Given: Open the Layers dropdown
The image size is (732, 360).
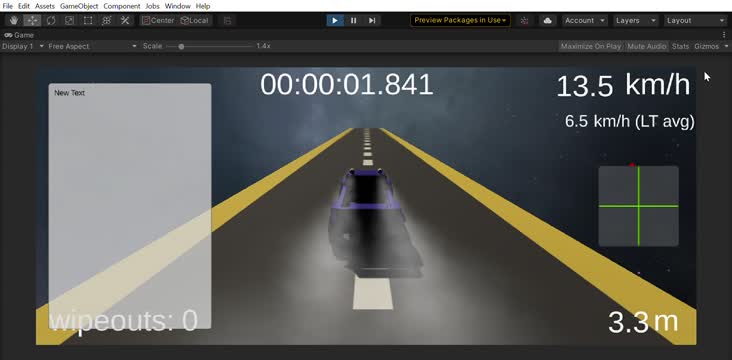Looking at the screenshot, I should (x=635, y=21).
